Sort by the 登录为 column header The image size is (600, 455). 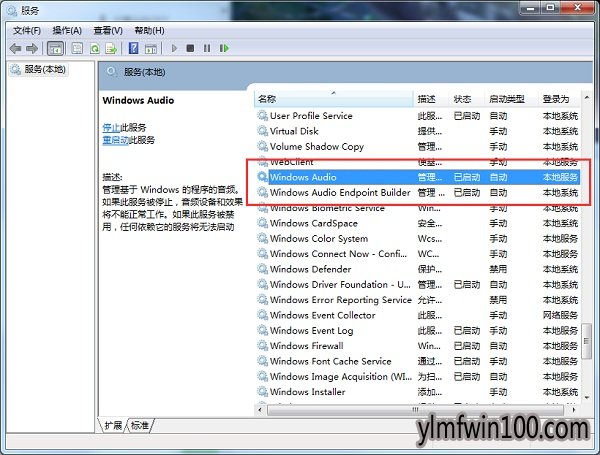[x=559, y=99]
